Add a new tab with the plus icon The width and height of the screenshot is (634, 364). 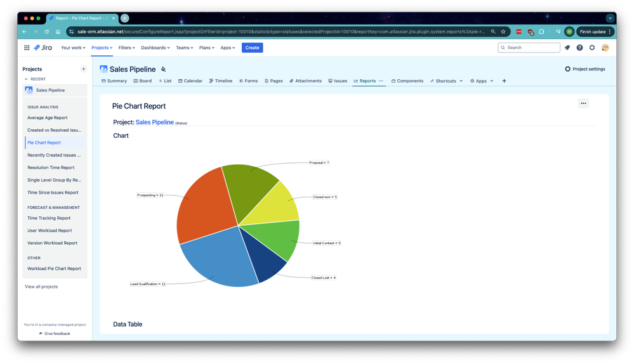[x=504, y=81]
